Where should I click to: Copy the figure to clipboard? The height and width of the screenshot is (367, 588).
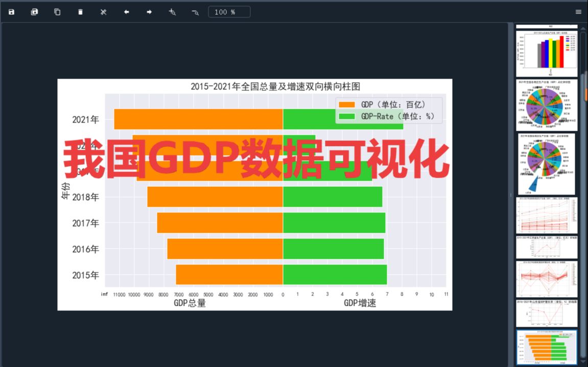(x=57, y=11)
